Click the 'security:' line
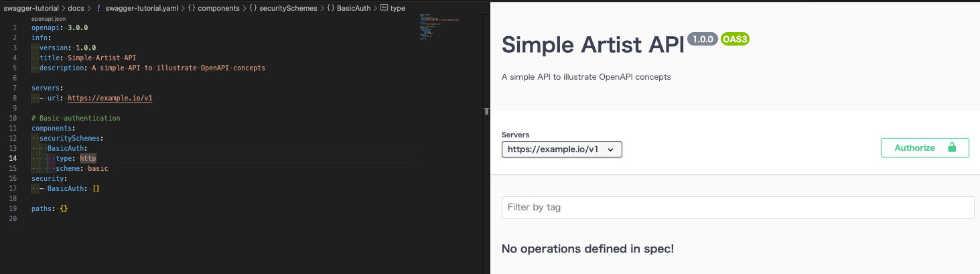This screenshot has height=274, width=980. tap(49, 178)
